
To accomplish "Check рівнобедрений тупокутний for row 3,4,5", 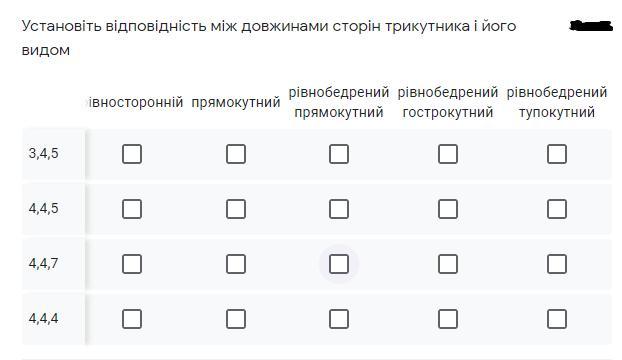I will coord(557,154).
